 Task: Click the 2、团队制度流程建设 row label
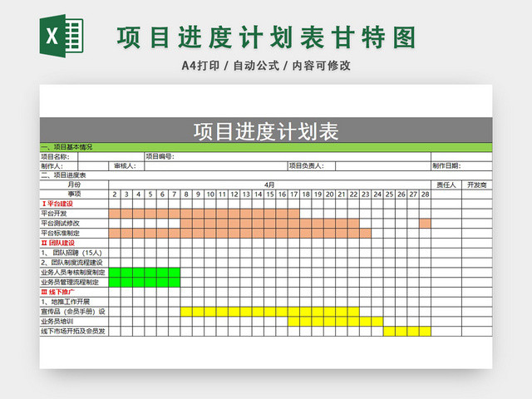pos(74,263)
